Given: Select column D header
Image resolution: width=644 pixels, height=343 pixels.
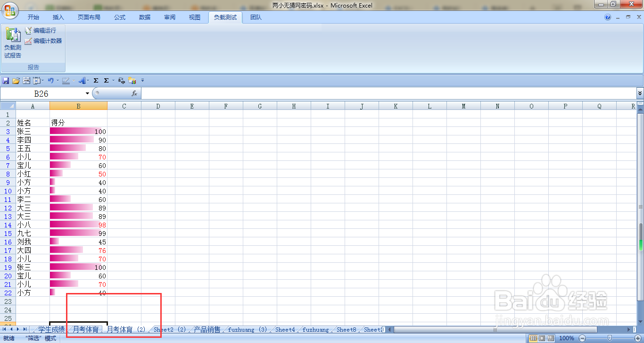Looking at the screenshot, I should click(158, 106).
